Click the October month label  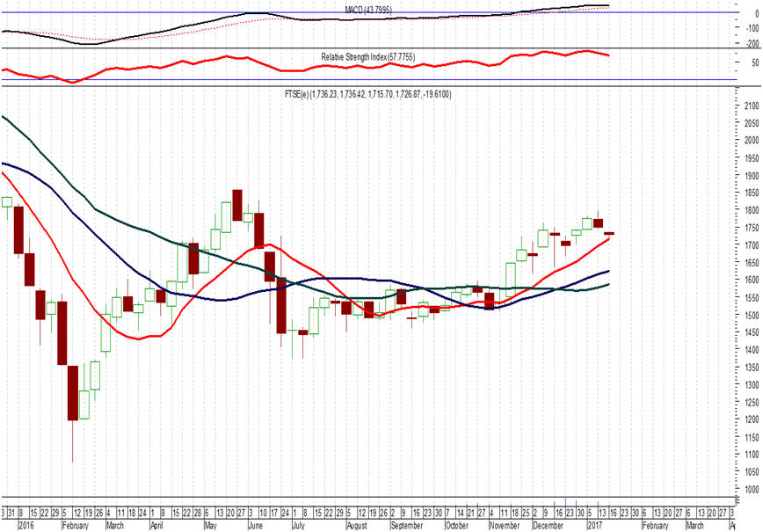coord(457,526)
